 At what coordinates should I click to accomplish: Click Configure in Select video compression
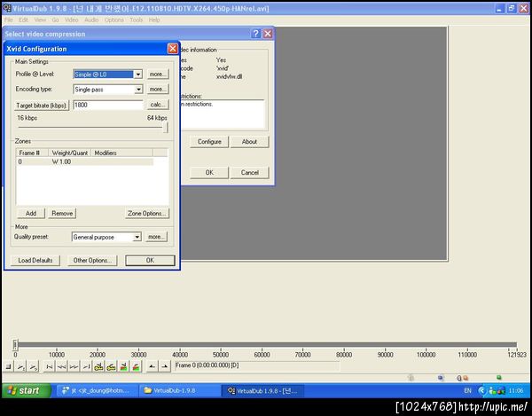pyautogui.click(x=209, y=142)
